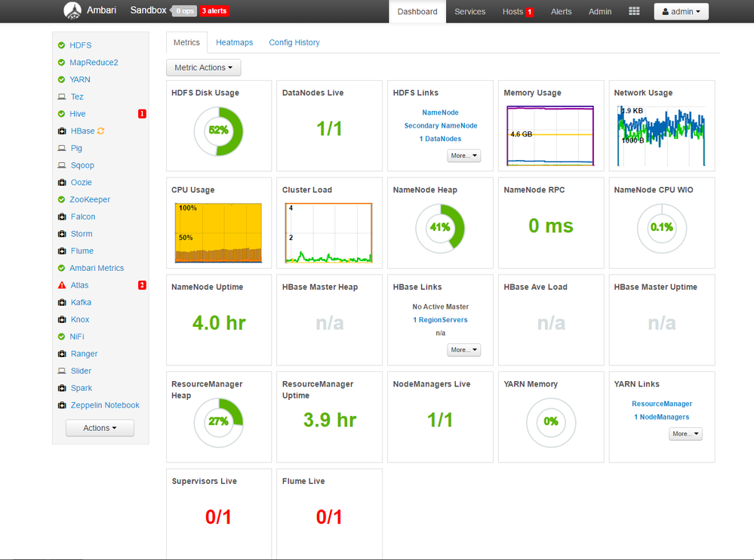Click the Flume Live 0/1 value
754x560 pixels.
[329, 517]
